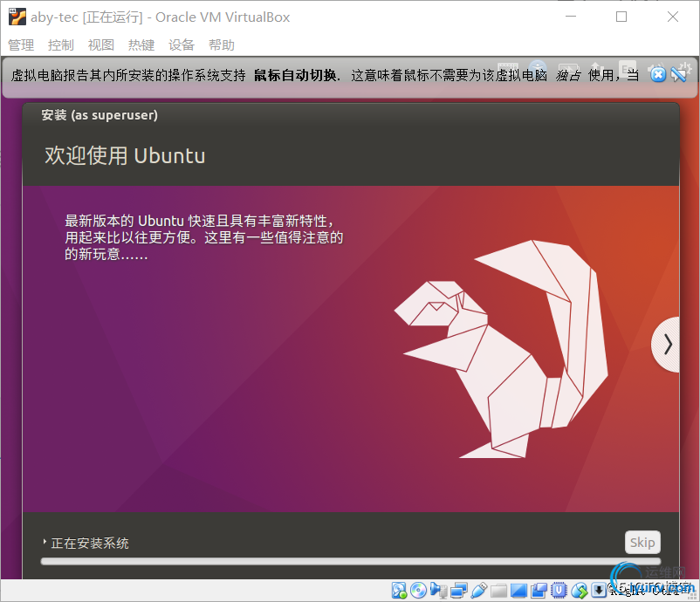Click the keyboard capture down-arrow icon
Screen dimensions: 700x602
click(599, 591)
